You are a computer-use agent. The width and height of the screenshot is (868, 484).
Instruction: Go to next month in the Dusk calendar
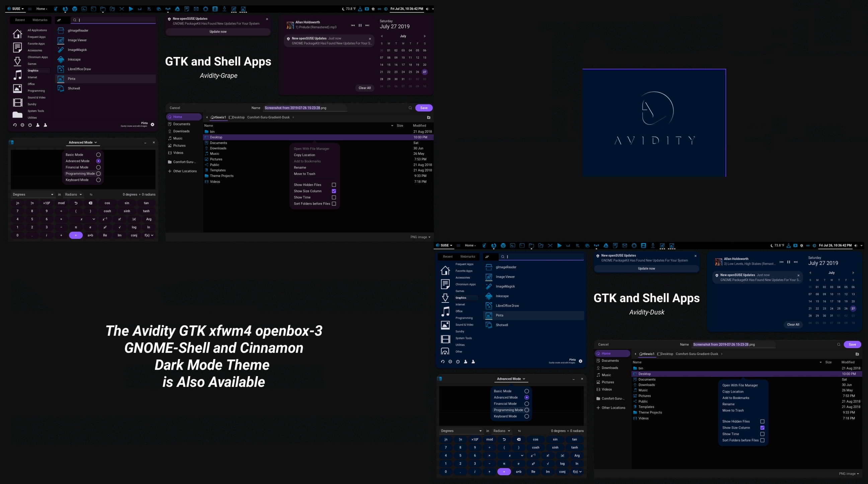tap(853, 273)
